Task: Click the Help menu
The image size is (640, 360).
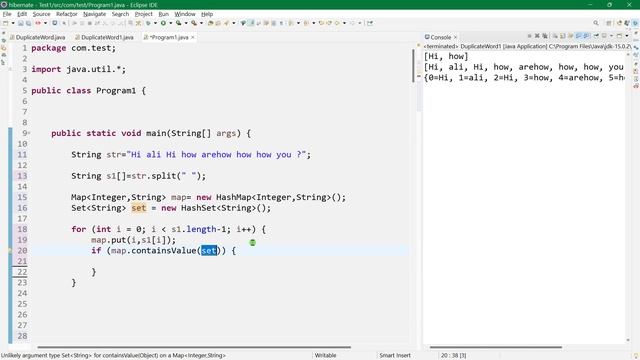Action: point(207,14)
